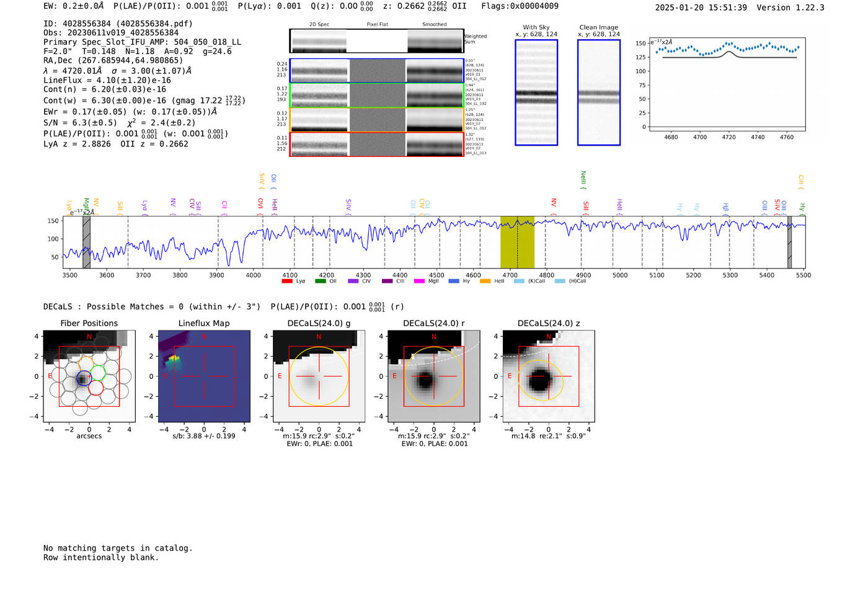Click the LyA z = 2.8826 line
868x591 pixels.
pos(77,144)
